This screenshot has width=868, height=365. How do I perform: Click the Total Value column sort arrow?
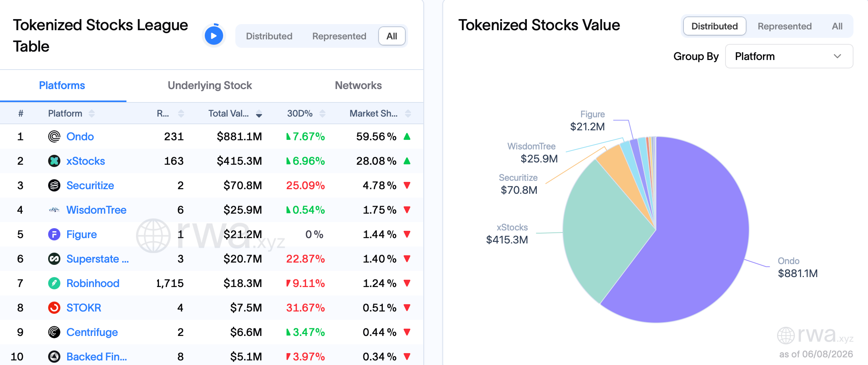click(x=259, y=114)
